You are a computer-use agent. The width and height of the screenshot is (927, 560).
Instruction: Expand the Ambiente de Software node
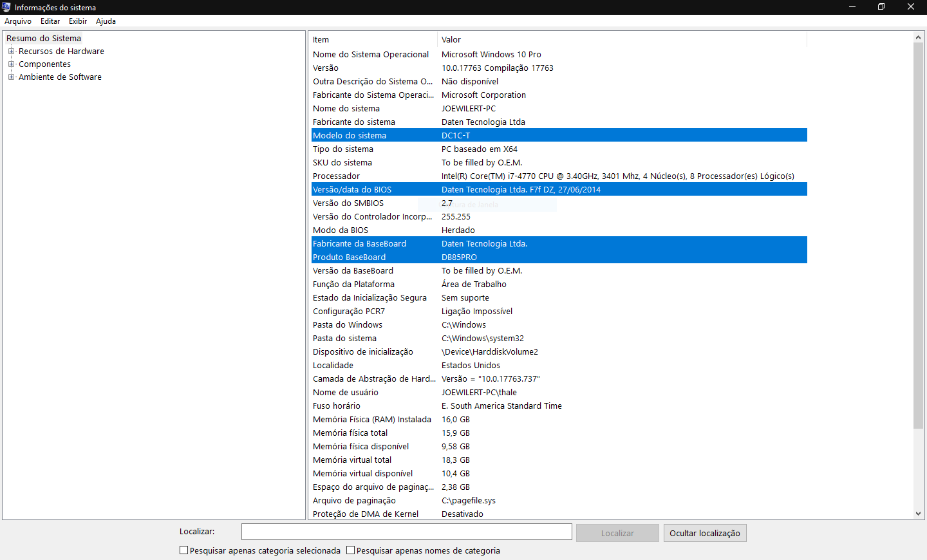pyautogui.click(x=11, y=77)
